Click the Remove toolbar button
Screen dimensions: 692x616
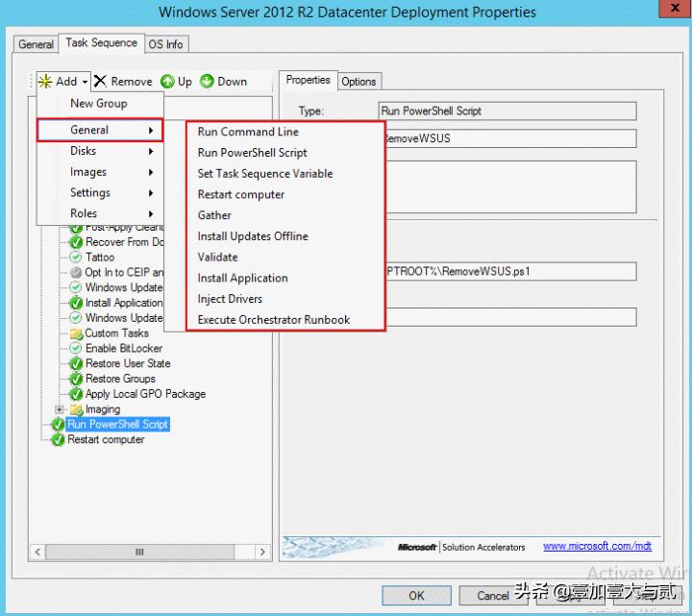click(x=123, y=82)
